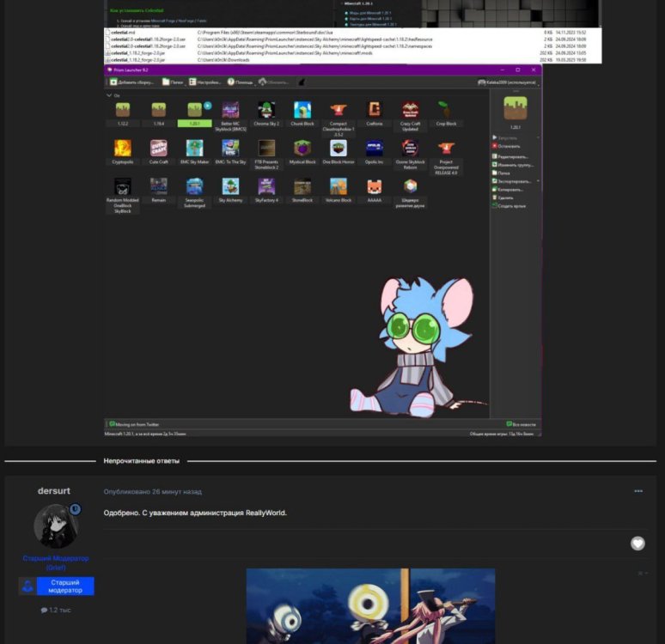
Task: Open dersurt's user profile name
Action: pos(54,491)
